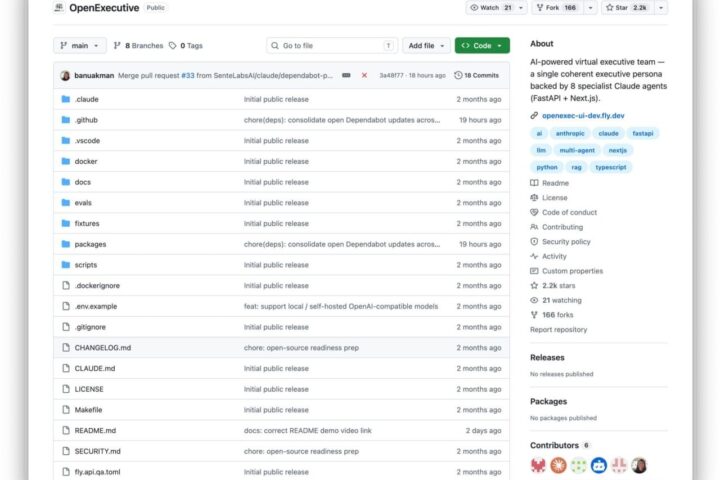View the 166 forks link
The image size is (720, 480).
551,315
